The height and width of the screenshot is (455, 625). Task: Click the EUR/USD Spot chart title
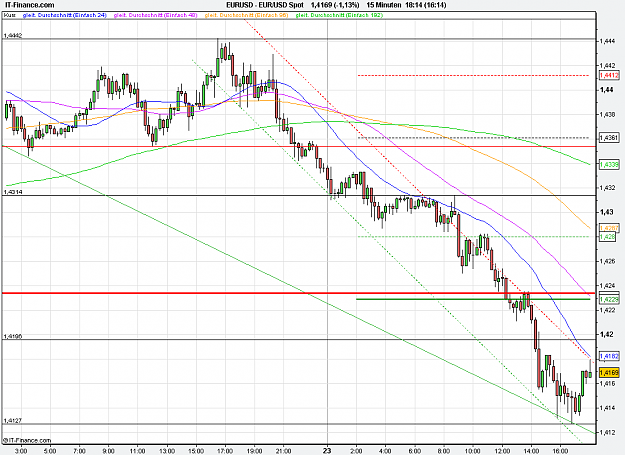coord(265,5)
